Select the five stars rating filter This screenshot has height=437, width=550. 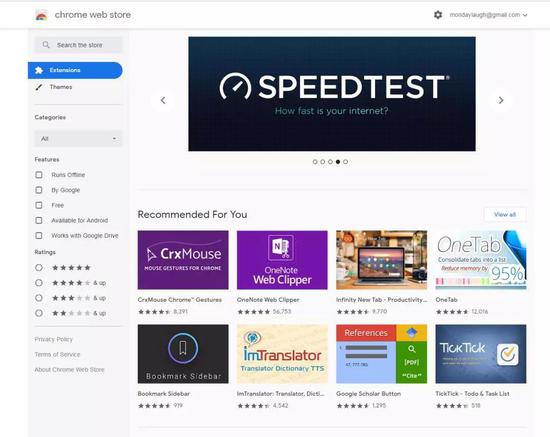point(39,268)
